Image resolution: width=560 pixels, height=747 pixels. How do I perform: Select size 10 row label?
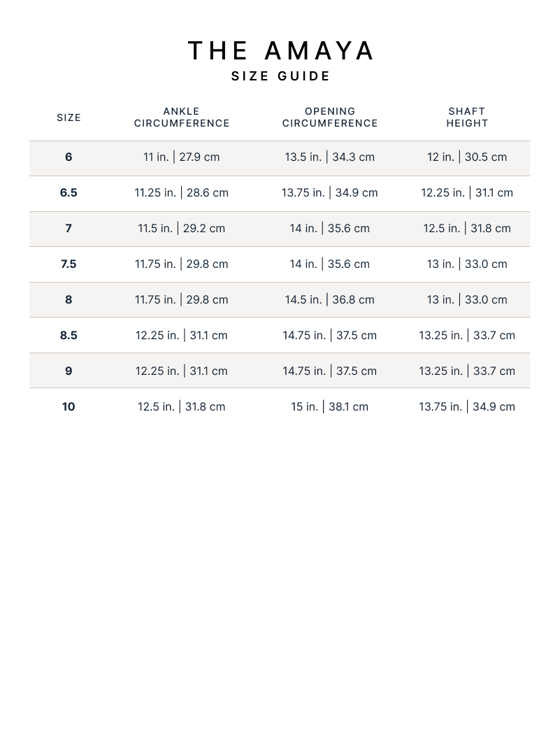[69, 407]
